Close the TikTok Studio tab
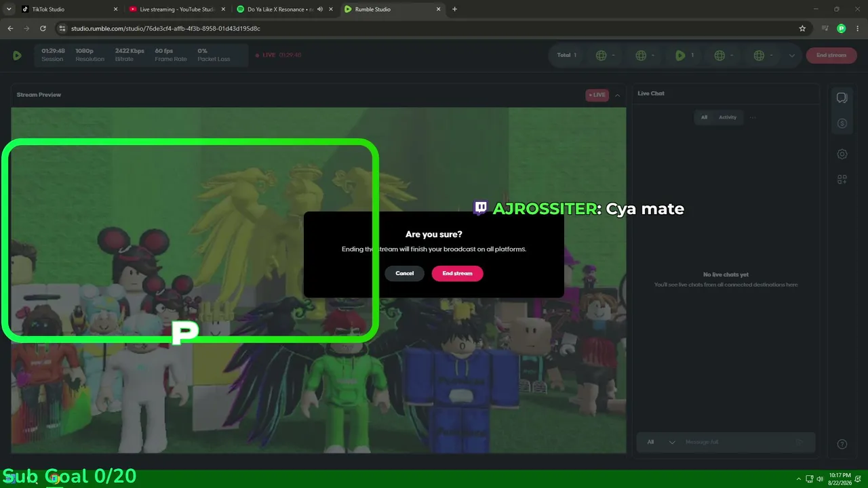 [x=115, y=9]
